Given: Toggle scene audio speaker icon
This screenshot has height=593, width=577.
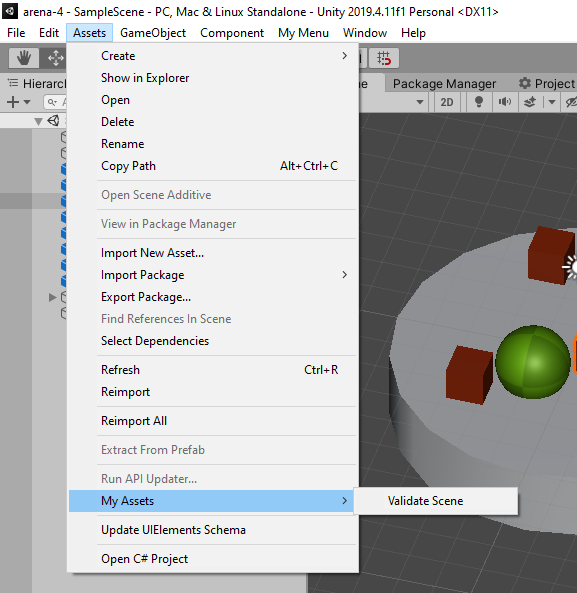Looking at the screenshot, I should click(x=504, y=102).
